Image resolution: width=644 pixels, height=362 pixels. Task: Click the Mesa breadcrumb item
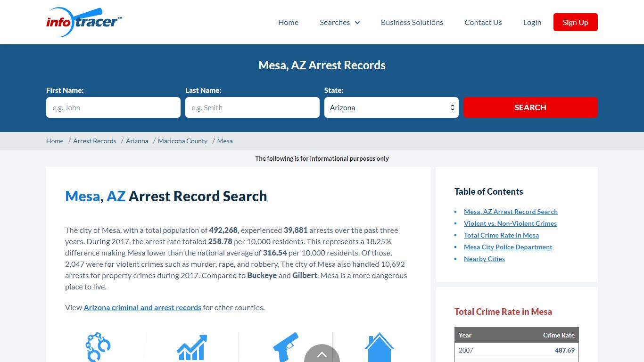click(225, 141)
